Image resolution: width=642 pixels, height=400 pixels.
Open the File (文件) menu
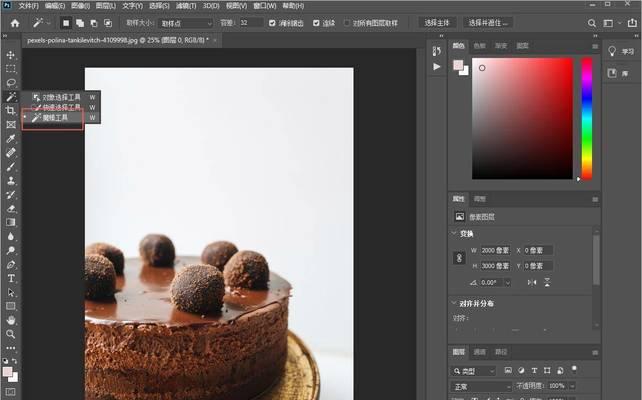(x=28, y=6)
